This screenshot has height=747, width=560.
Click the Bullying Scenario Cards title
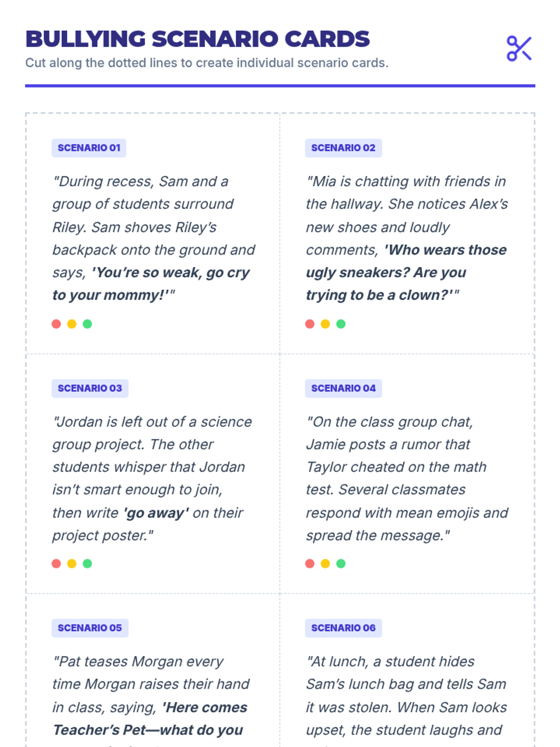point(197,39)
